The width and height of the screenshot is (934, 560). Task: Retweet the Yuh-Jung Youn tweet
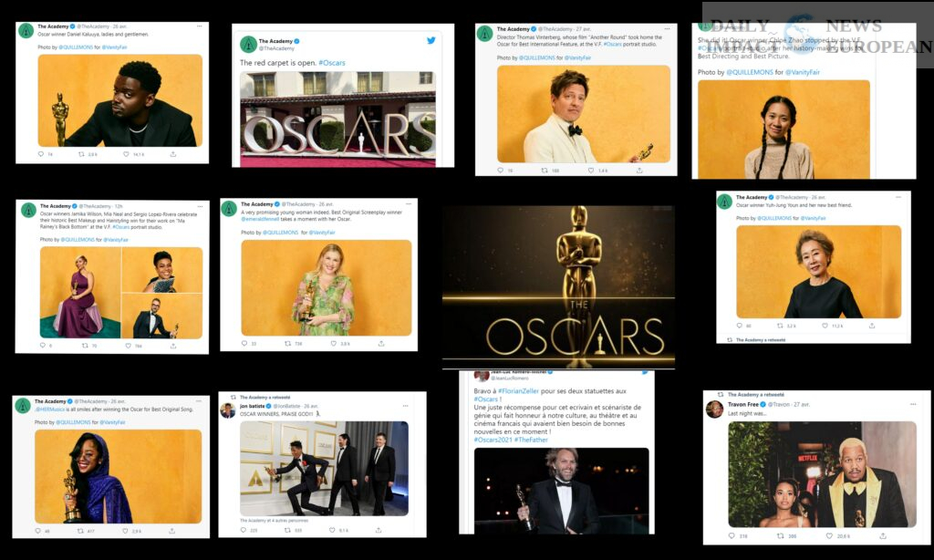(780, 326)
